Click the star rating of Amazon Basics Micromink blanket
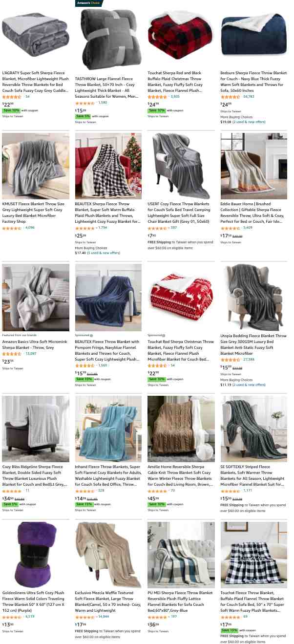This screenshot has height=644, width=294. point(12,353)
